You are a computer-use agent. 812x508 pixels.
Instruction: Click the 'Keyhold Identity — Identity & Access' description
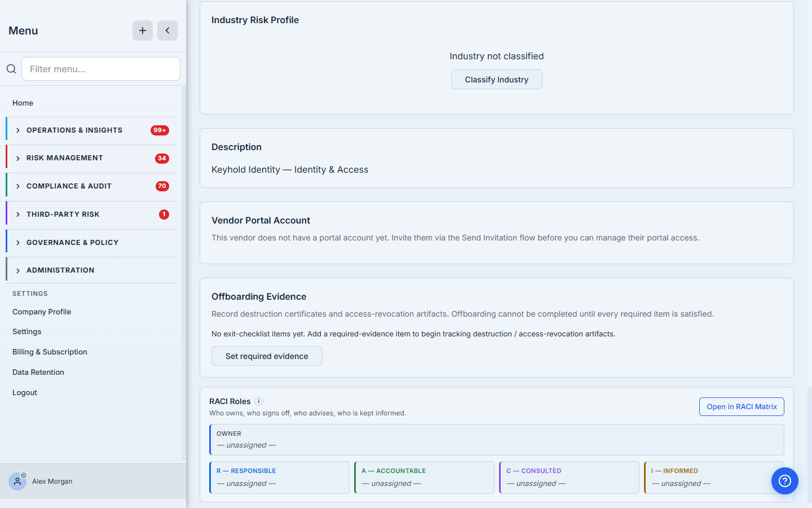pyautogui.click(x=290, y=169)
